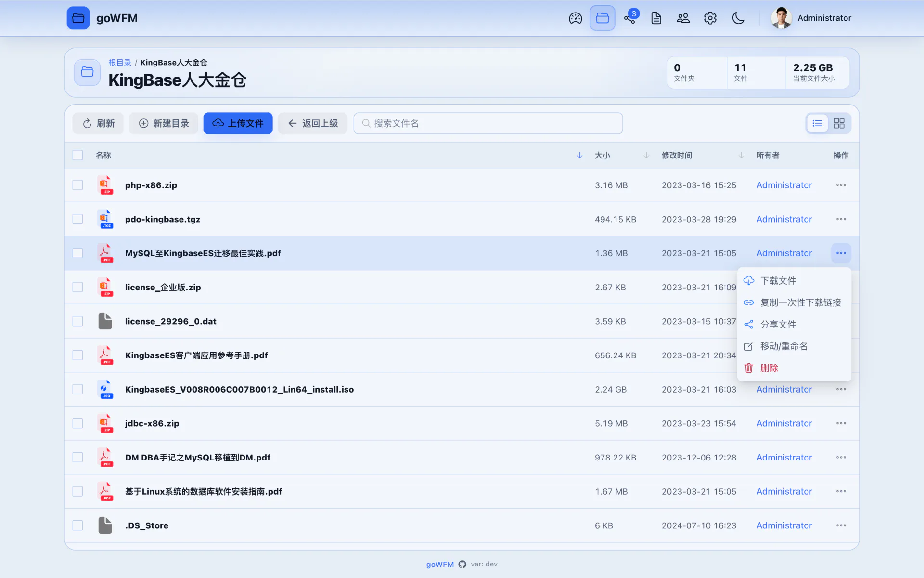This screenshot has height=578, width=924.
Task: Choose 移动/重命名 from the context menu
Action: click(x=794, y=346)
